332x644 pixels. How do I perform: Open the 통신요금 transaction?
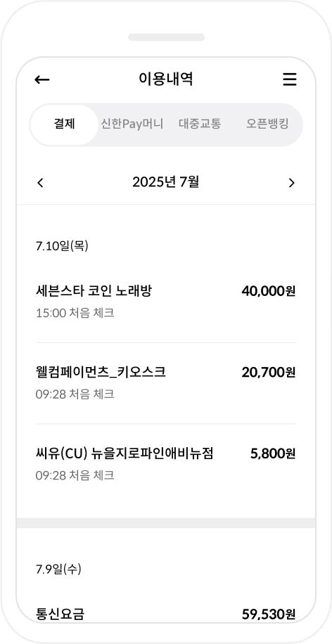(x=165, y=614)
